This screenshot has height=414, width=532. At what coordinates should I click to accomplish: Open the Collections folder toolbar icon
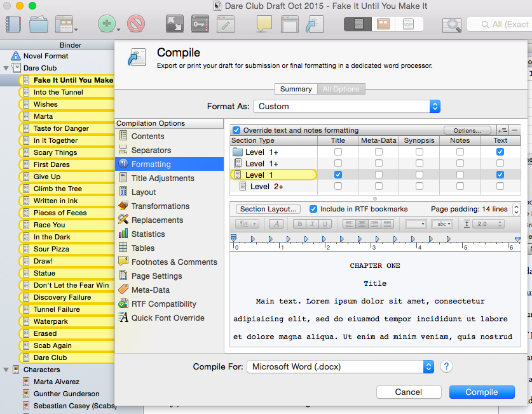[39, 24]
